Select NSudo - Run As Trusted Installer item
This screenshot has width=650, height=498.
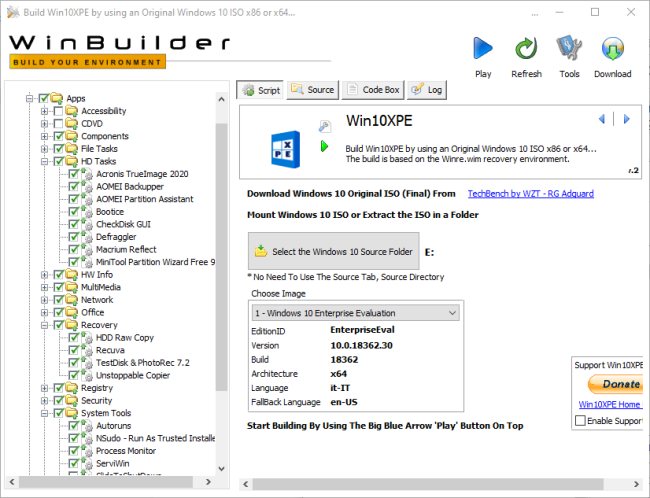[155, 438]
